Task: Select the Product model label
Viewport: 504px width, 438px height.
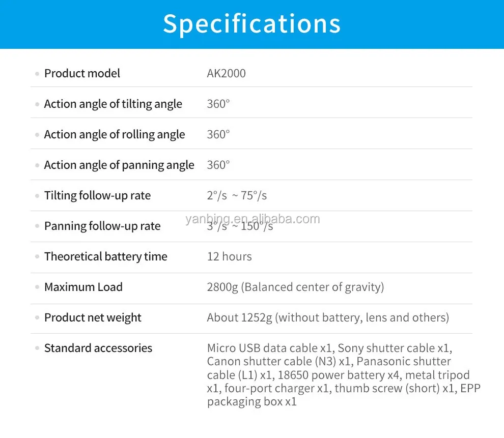Action: [x=82, y=73]
